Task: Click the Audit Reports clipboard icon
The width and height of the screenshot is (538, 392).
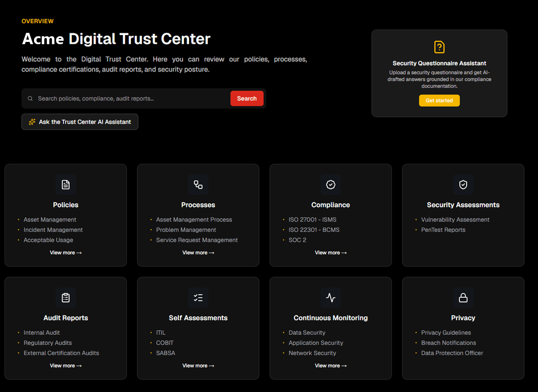Action: (66, 297)
